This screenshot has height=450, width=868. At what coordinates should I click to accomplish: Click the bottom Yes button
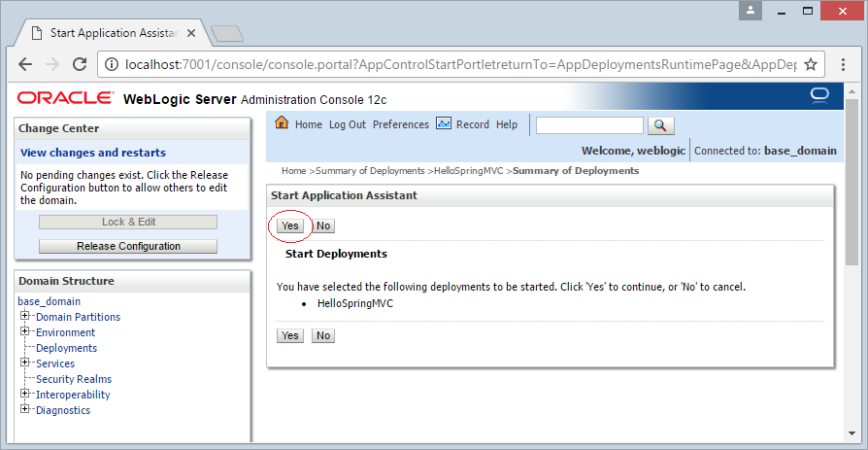pyautogui.click(x=290, y=335)
